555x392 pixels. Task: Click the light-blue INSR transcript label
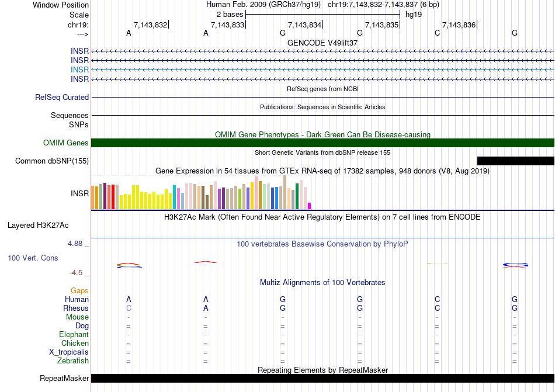tap(80, 70)
